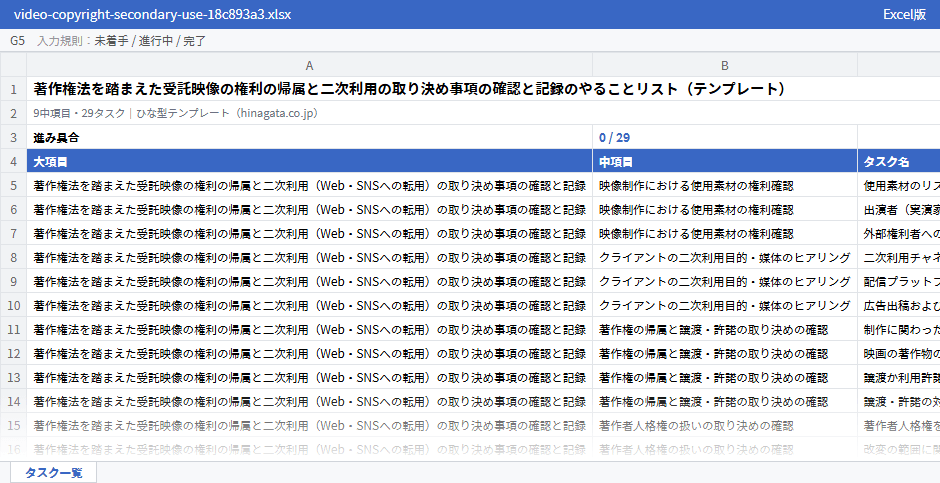Viewport: 940px width, 483px height.
Task: Select task cell starting 映画の著作物の
Action: tap(899, 353)
